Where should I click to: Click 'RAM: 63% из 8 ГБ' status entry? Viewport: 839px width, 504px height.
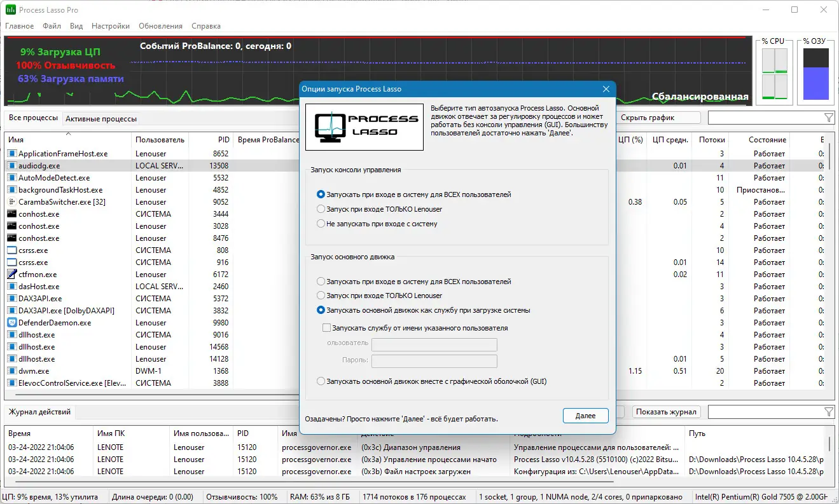tap(320, 496)
